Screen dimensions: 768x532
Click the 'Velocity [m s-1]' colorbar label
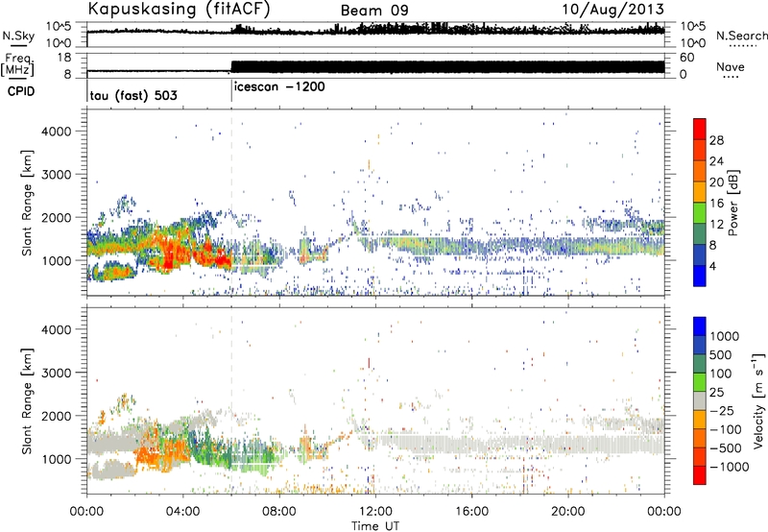[758, 400]
